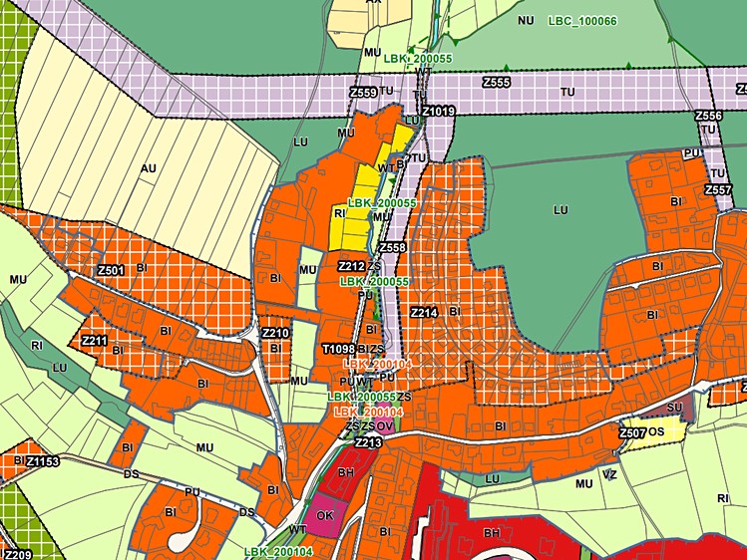The width and height of the screenshot is (747, 560).
Task: Select the Z209 label
Action: [18, 554]
